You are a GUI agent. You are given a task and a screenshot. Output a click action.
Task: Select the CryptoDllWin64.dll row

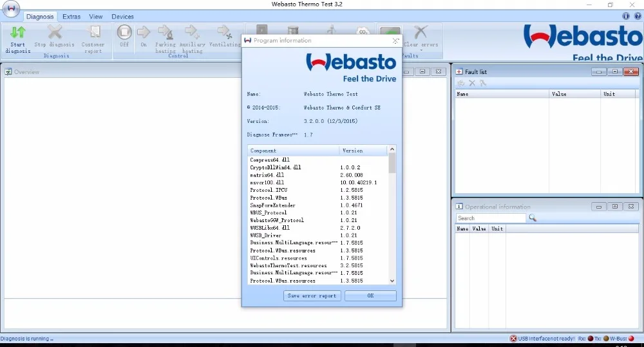318,167
